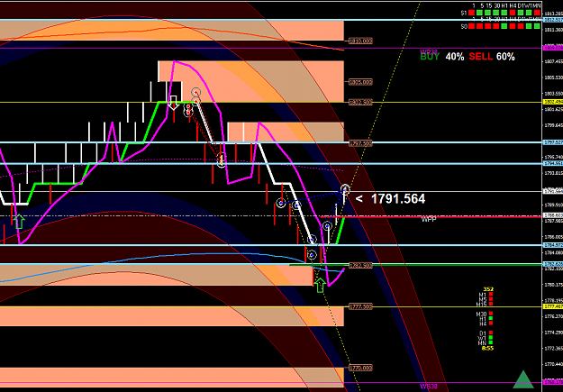This screenshot has width=563, height=392.
Task: Click the S0 row green square under MN
Action: (x=537, y=26)
